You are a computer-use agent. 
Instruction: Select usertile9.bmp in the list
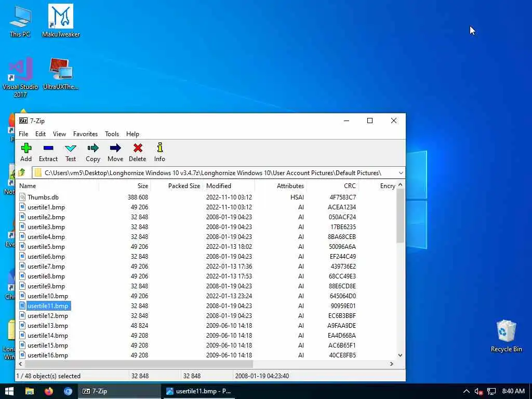point(46,286)
